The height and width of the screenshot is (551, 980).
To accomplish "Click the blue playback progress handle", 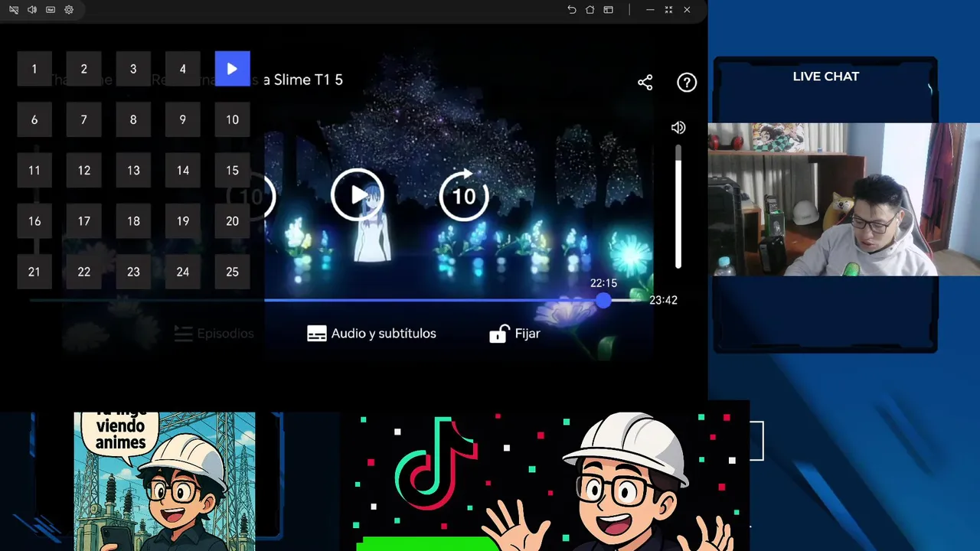I will (603, 301).
